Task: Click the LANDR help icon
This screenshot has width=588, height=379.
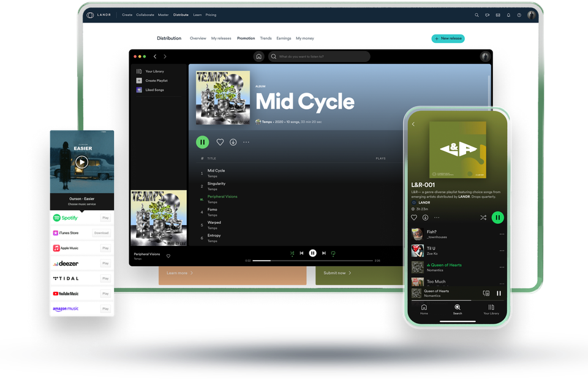Action: (519, 15)
